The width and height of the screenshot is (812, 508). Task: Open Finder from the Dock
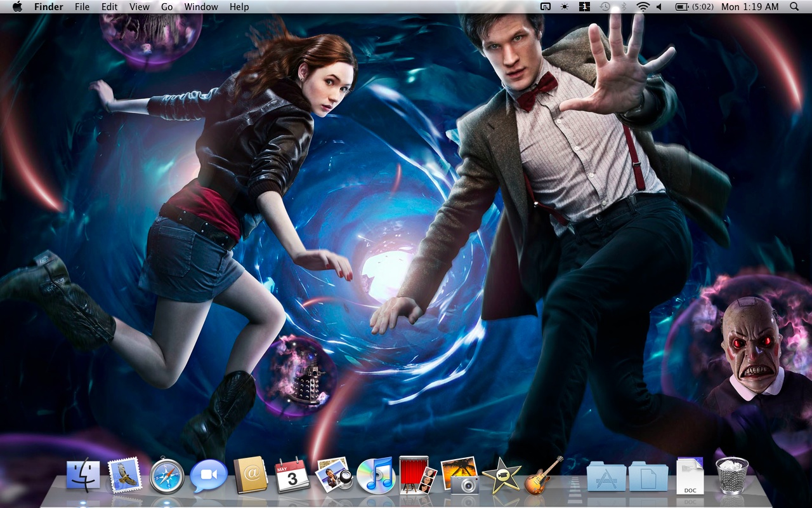point(83,476)
